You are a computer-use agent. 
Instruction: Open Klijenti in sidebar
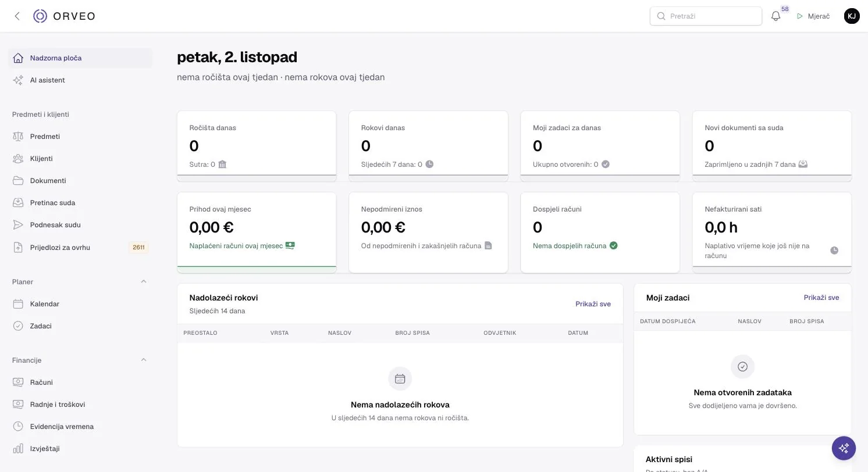[x=80, y=159]
